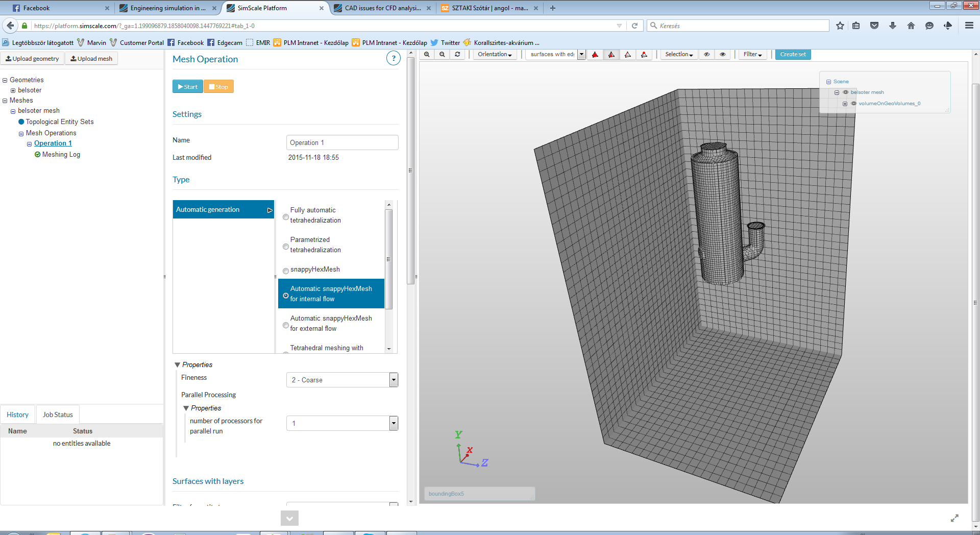
Task: Click the zoom out magnifier icon
Action: pyautogui.click(x=442, y=55)
